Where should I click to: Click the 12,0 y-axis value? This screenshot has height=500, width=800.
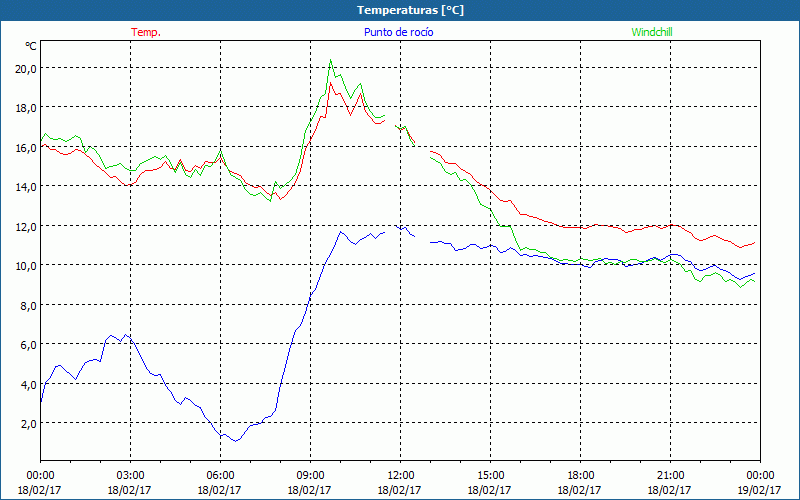[x=26, y=227]
